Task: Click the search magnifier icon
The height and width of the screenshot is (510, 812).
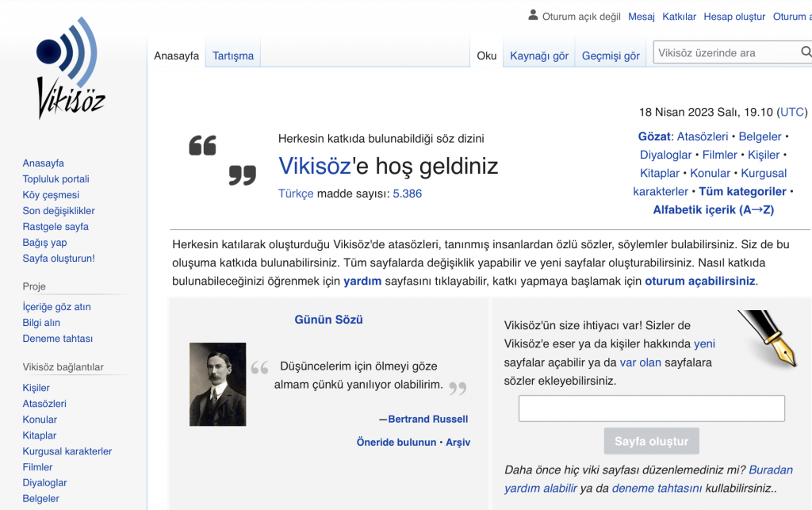Action: point(806,53)
